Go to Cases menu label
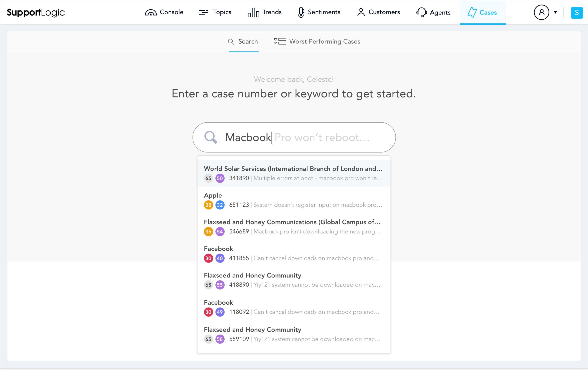This screenshot has height=371, width=588. click(488, 12)
